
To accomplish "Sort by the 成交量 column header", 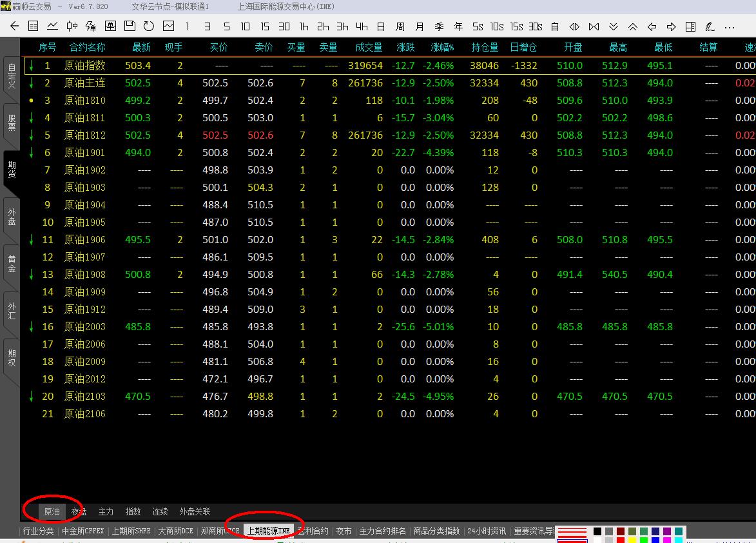I will 369,47.
